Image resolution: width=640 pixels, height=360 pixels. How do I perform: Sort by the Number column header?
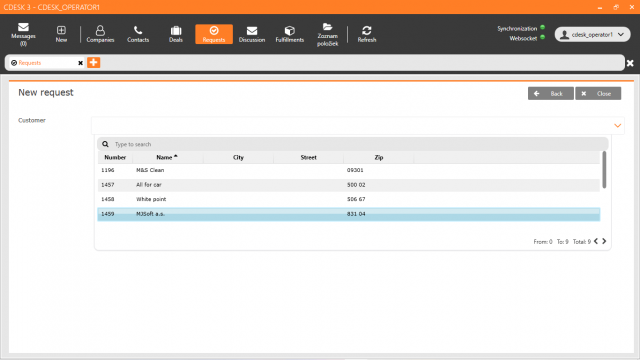(115, 157)
